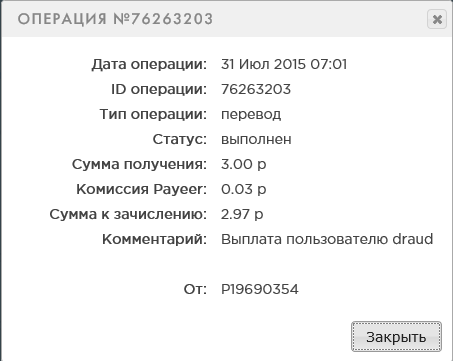Viewport: 453px width, 361px height.
Task: Select the status value выполнен
Action: (x=256, y=139)
